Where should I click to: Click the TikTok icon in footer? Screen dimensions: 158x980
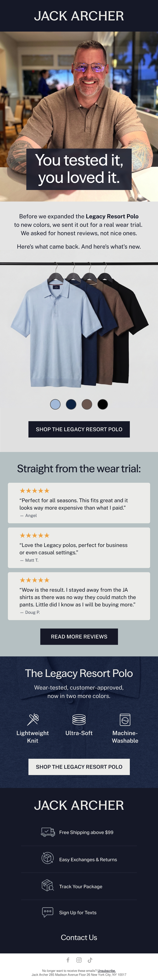pos(90,960)
